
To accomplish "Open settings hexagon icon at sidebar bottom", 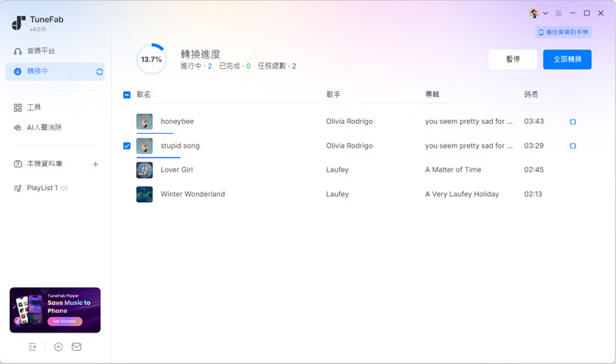I will [59, 347].
